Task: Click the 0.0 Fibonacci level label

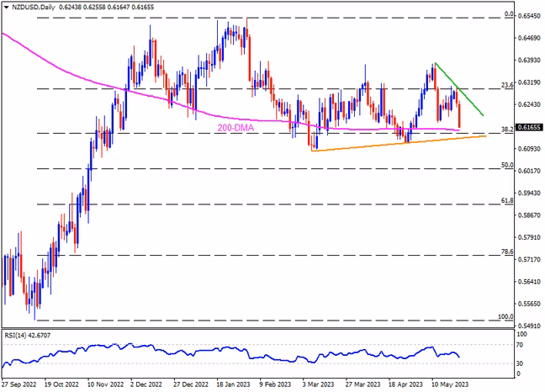Action: point(509,14)
